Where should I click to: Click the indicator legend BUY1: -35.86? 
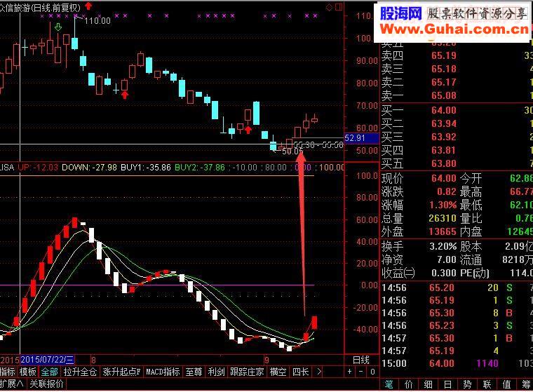[x=146, y=168]
